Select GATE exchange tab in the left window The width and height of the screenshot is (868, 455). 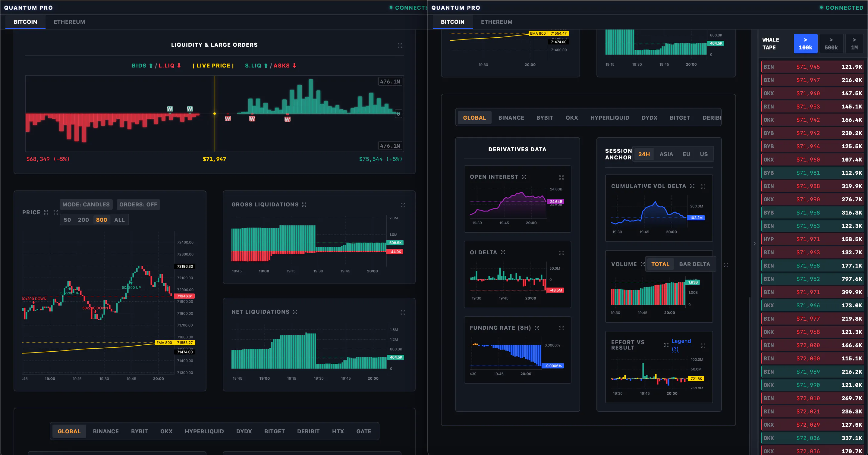click(x=363, y=431)
